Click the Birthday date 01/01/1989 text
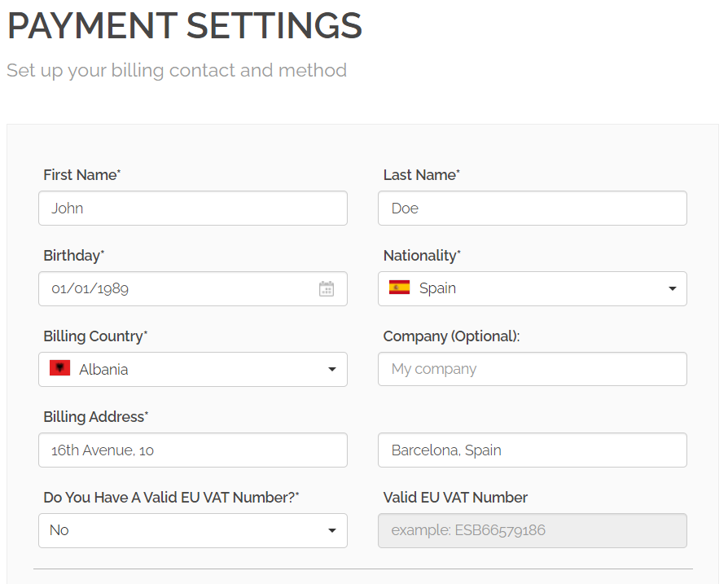Viewport: 728px width, 584px height. click(x=90, y=289)
